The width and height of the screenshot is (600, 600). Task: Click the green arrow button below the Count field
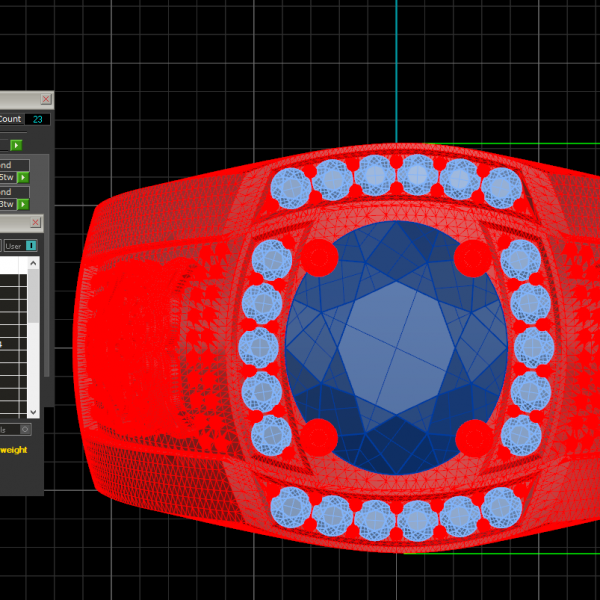(16, 146)
